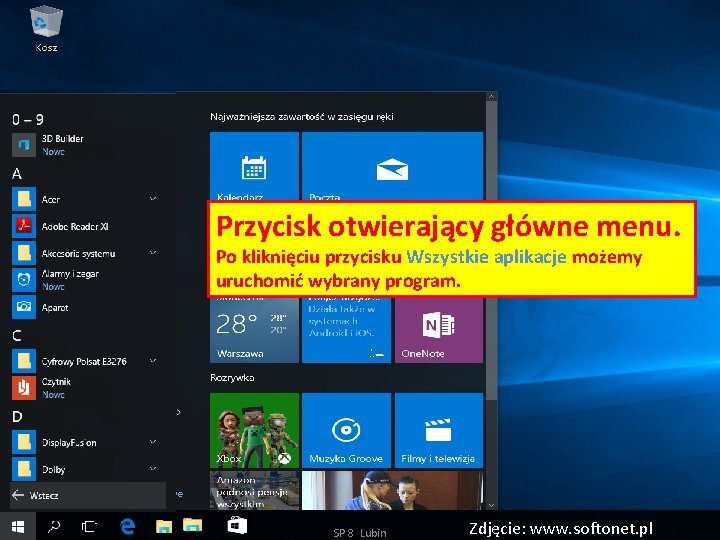
Task: Open the Filmy i telewizja tile
Action: tap(439, 430)
